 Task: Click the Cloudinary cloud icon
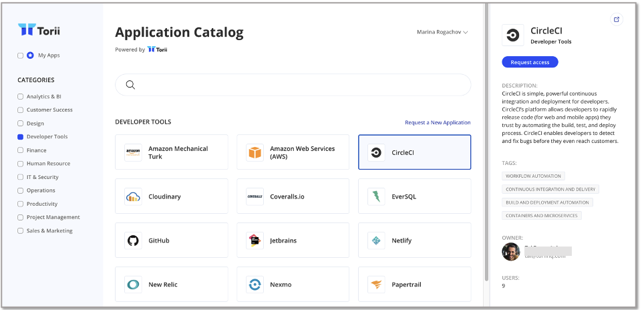(133, 196)
